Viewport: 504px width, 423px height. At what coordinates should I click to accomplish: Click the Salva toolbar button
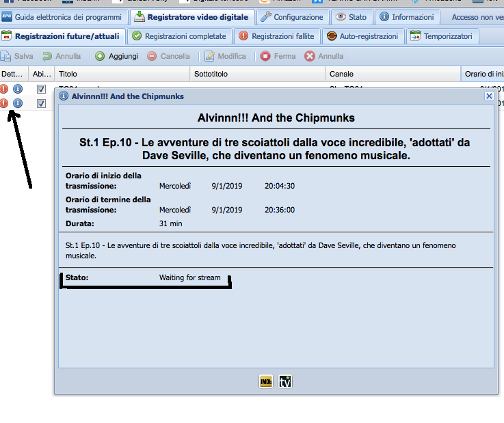tap(16, 56)
